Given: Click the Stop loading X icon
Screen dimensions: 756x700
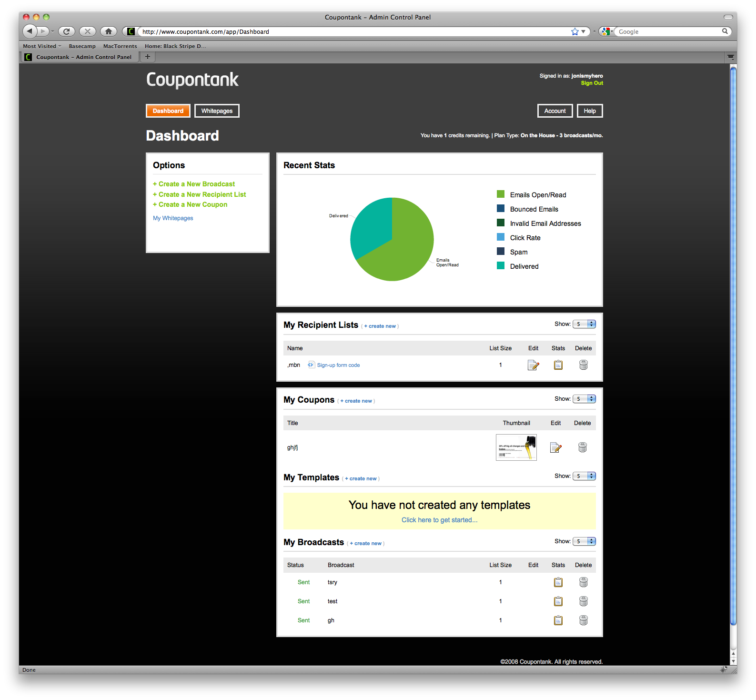Looking at the screenshot, I should [88, 31].
